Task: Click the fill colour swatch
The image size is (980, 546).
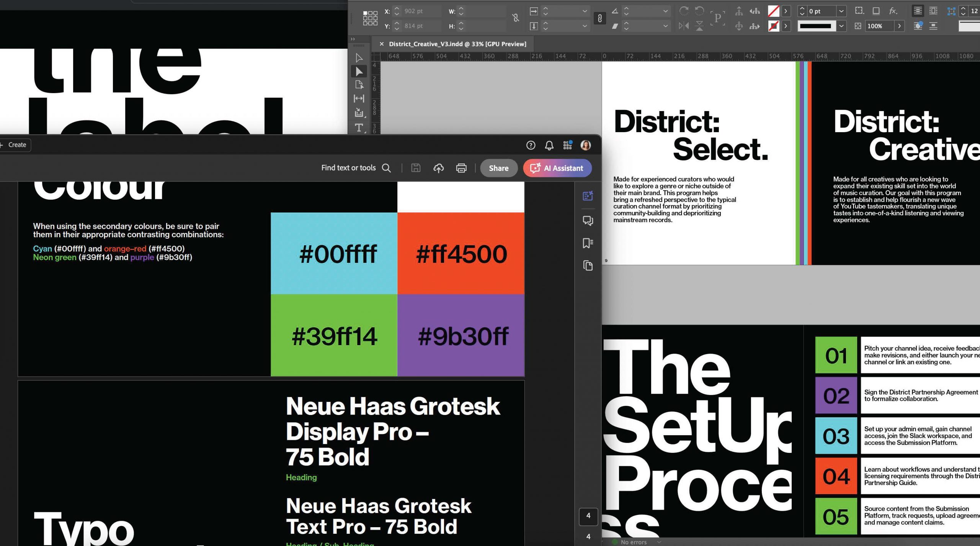Action: point(774,11)
